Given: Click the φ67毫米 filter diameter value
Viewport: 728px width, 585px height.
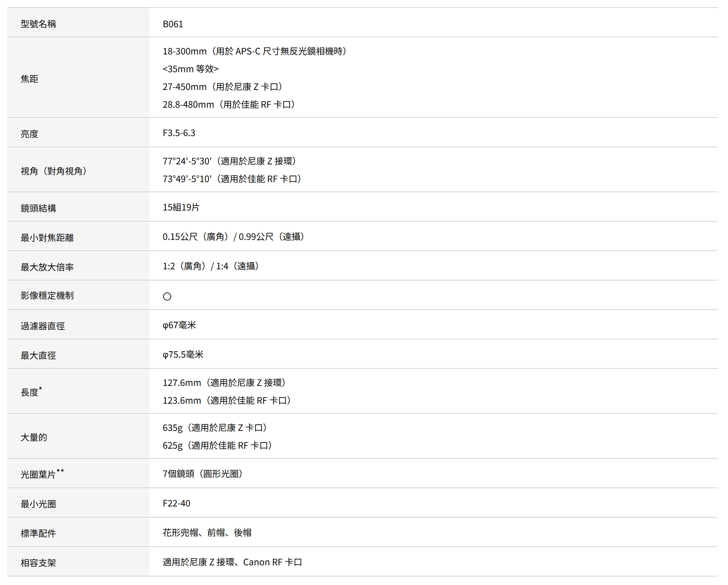Looking at the screenshot, I should click(179, 325).
